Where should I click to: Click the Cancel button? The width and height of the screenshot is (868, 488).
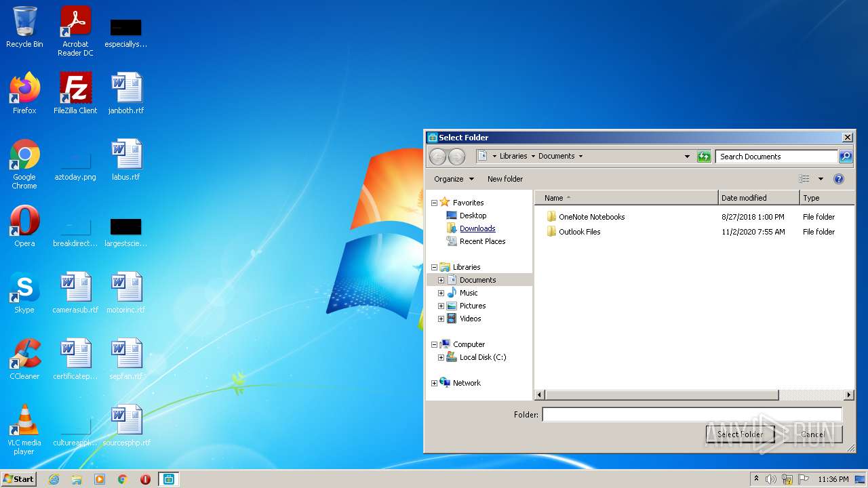click(x=812, y=434)
